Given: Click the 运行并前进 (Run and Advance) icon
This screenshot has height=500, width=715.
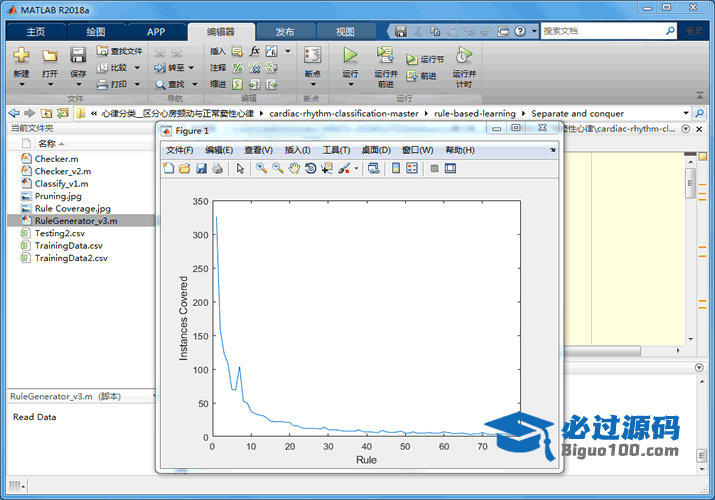Looking at the screenshot, I should 385,55.
